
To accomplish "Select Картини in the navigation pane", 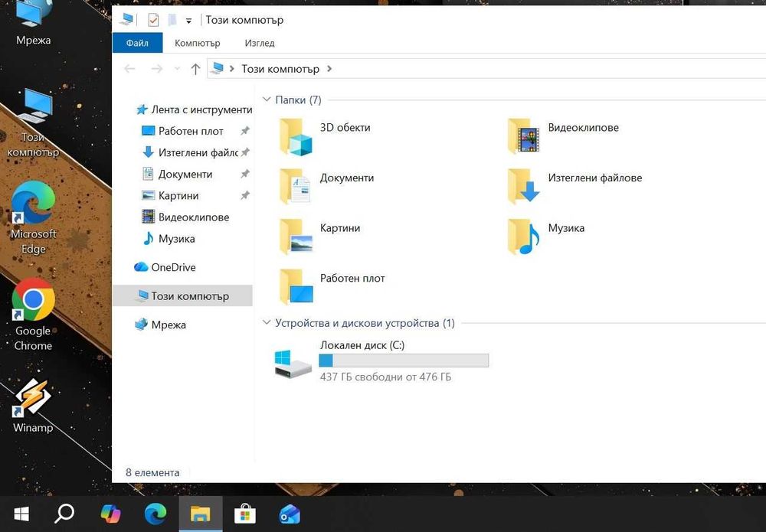I will (x=170, y=196).
